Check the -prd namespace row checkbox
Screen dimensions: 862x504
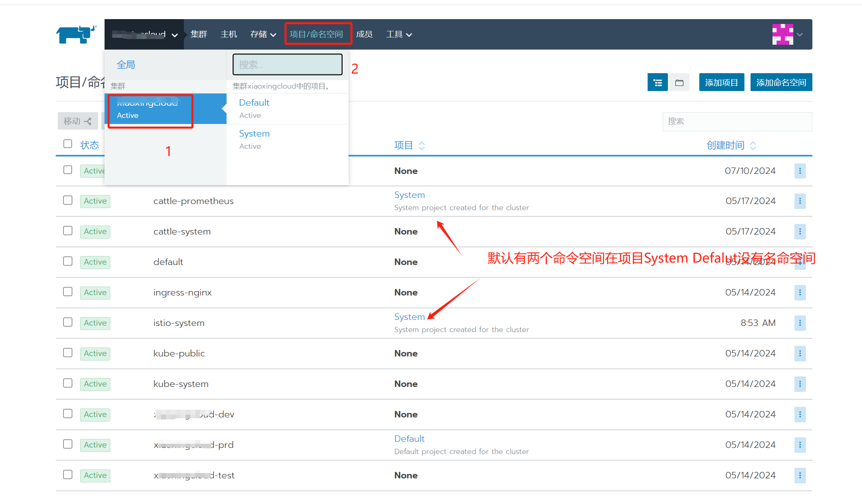click(x=68, y=444)
